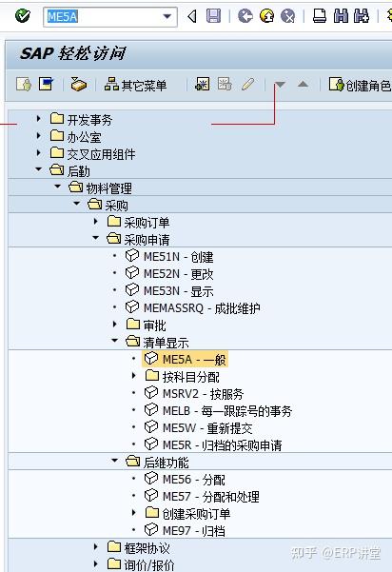This screenshot has height=572, width=392.
Task: Click the Find Next binoculars-plus icon
Action: click(362, 16)
